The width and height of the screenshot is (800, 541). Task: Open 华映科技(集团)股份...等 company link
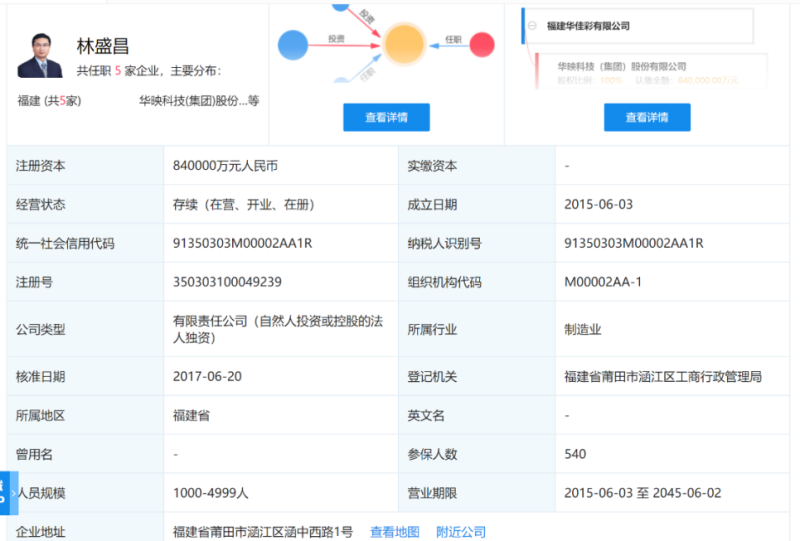pos(199,101)
